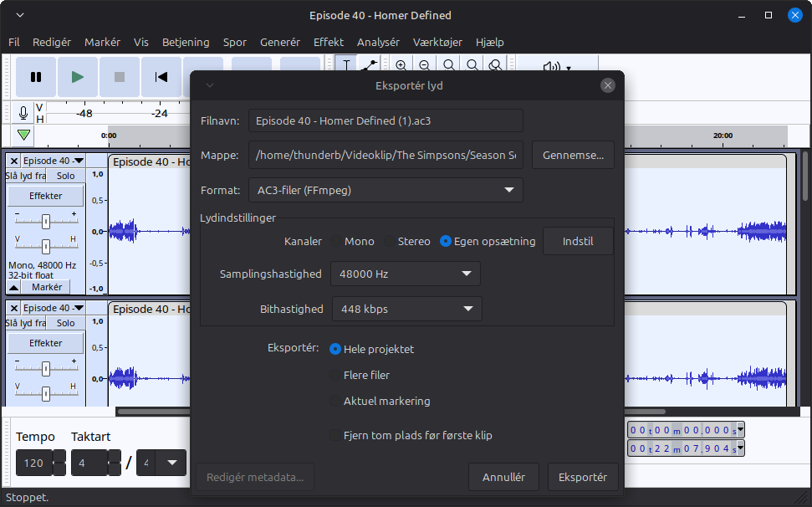Close the first track with X
The width and height of the screenshot is (812, 507).
[x=13, y=161]
